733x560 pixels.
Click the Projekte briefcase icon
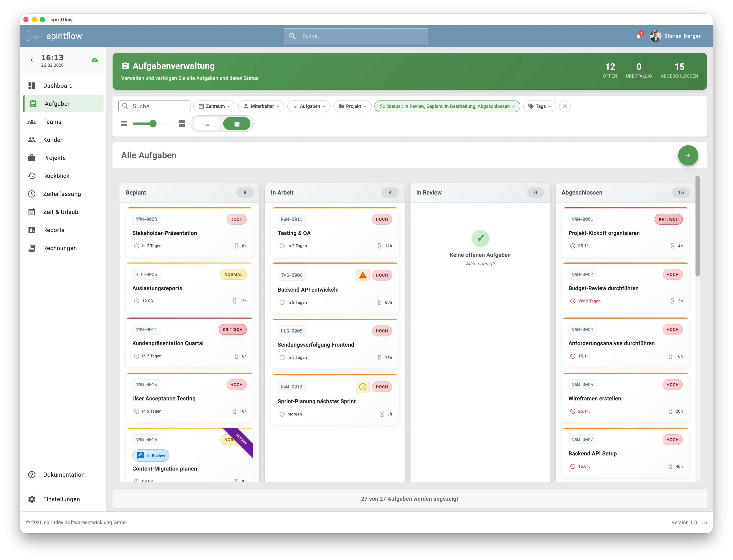[32, 158]
